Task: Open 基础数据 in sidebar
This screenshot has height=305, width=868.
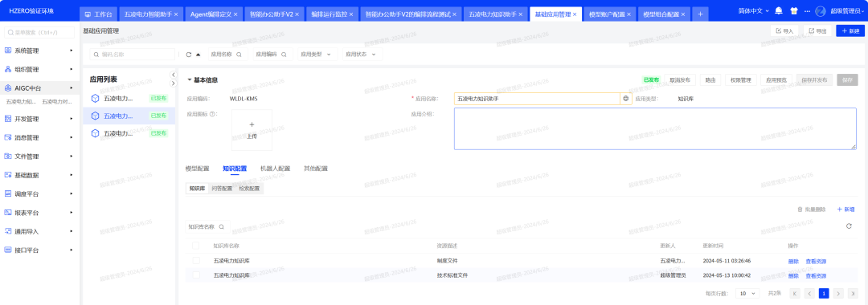Action: click(40, 175)
